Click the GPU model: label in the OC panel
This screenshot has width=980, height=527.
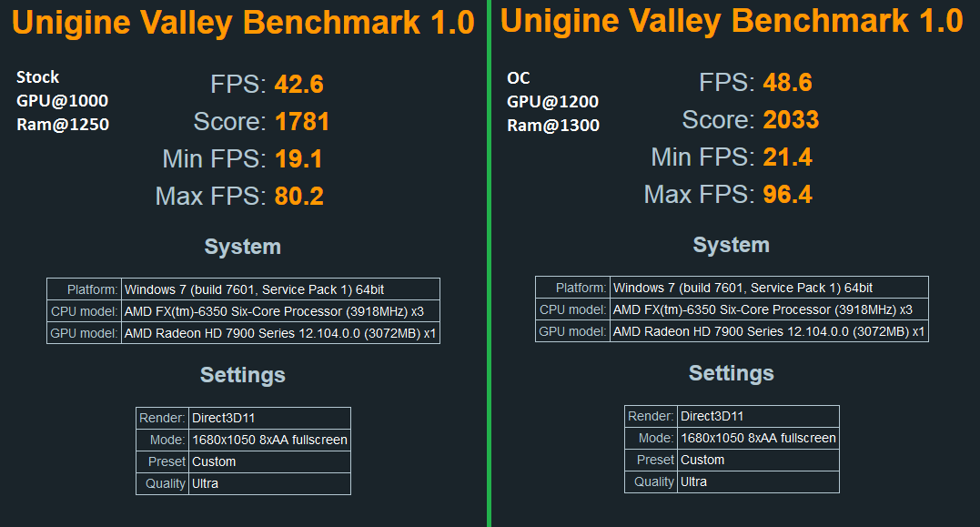pyautogui.click(x=572, y=331)
